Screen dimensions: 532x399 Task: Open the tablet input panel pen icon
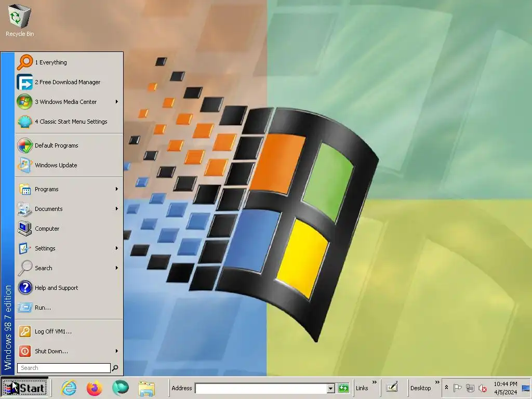(x=392, y=387)
